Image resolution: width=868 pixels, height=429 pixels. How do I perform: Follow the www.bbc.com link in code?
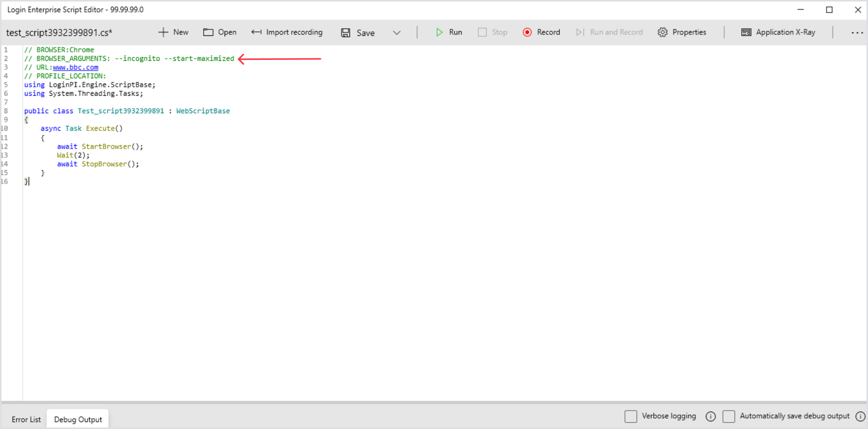[x=75, y=67]
